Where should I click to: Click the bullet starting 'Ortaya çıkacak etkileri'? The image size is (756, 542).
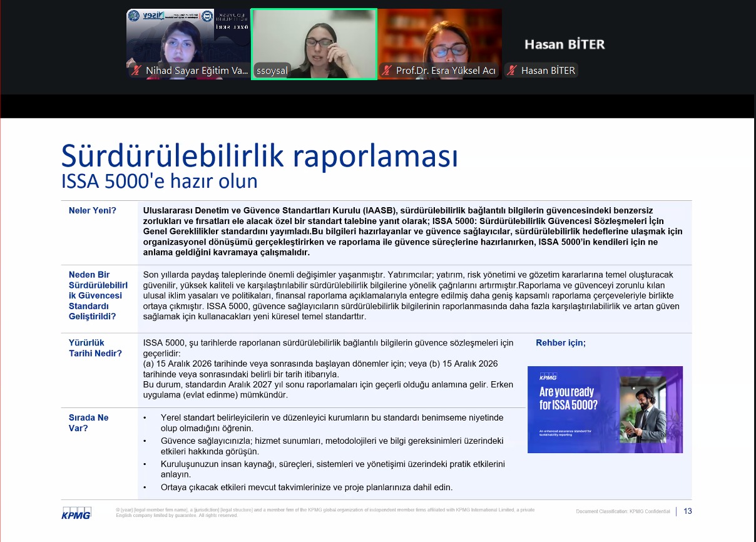[306, 487]
